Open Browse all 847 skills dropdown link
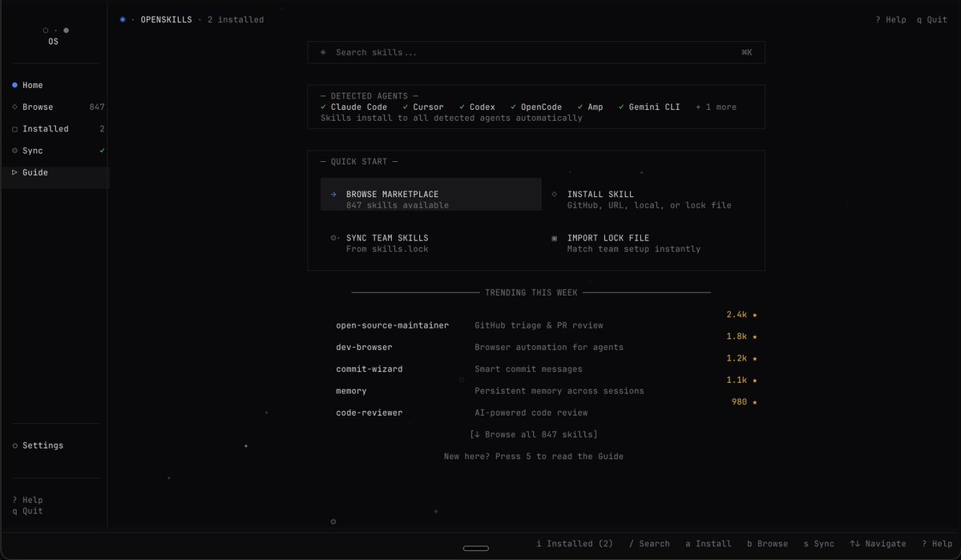The width and height of the screenshot is (961, 560). pyautogui.click(x=533, y=433)
